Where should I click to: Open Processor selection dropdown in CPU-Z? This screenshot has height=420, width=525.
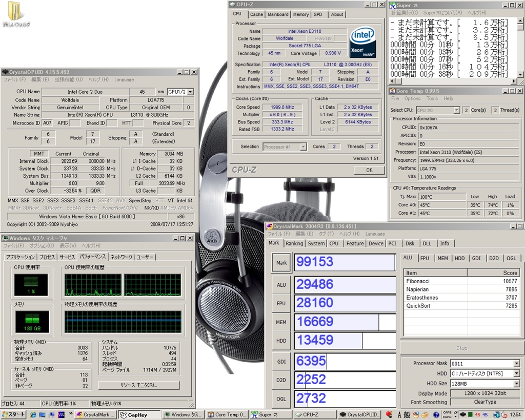[x=303, y=146]
